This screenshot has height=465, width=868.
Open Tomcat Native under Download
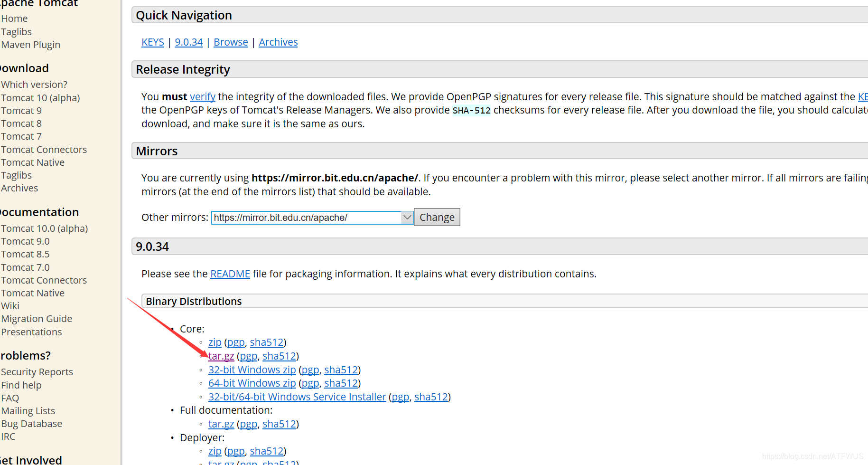pos(33,162)
